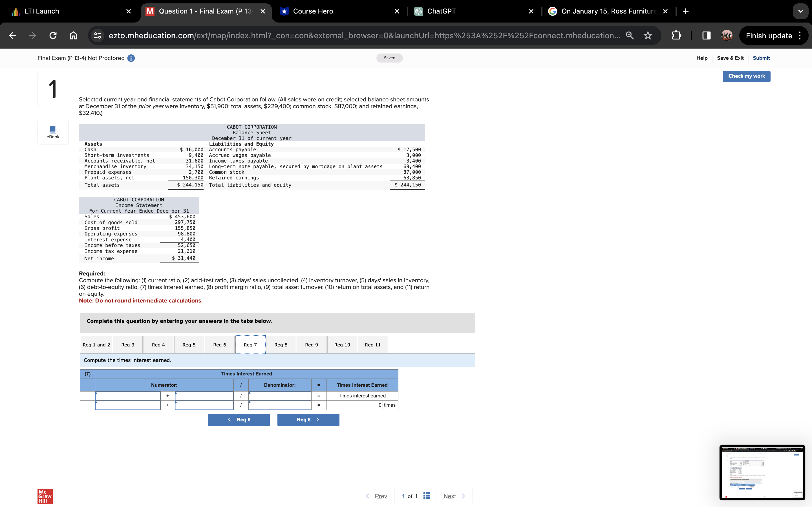Open the eBook panel
812x507 pixels.
(53, 132)
